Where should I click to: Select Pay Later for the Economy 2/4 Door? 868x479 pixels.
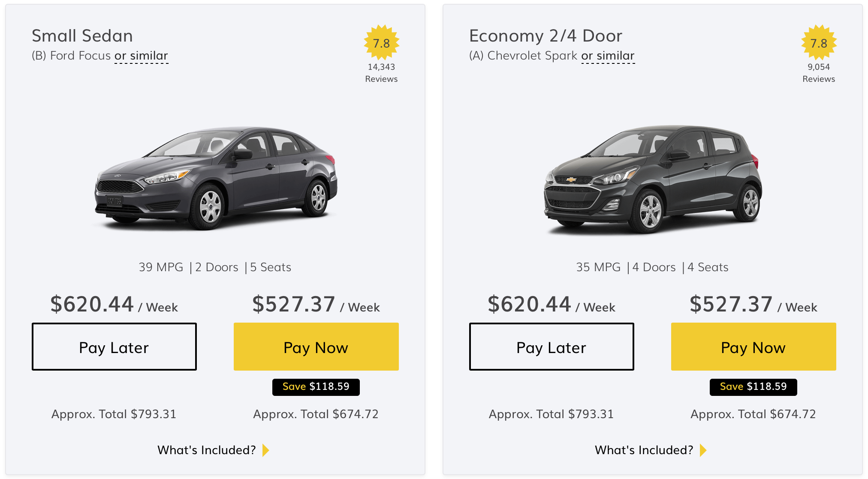point(552,346)
